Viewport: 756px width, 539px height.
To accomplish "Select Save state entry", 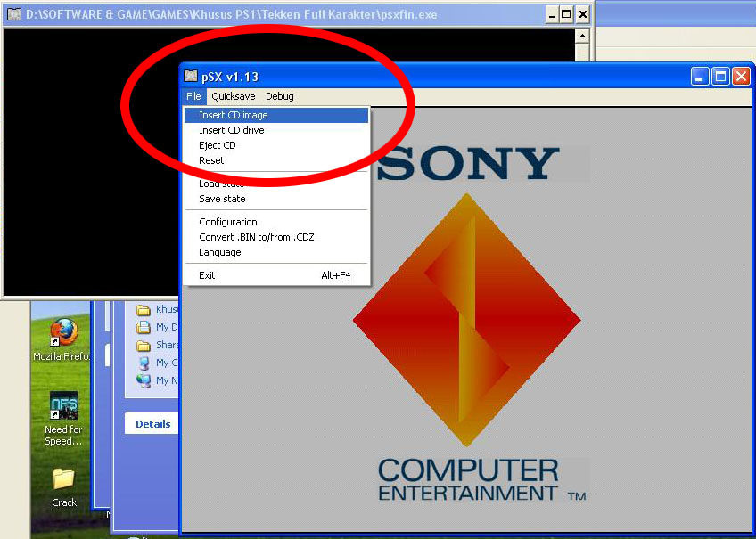I will point(276,199).
